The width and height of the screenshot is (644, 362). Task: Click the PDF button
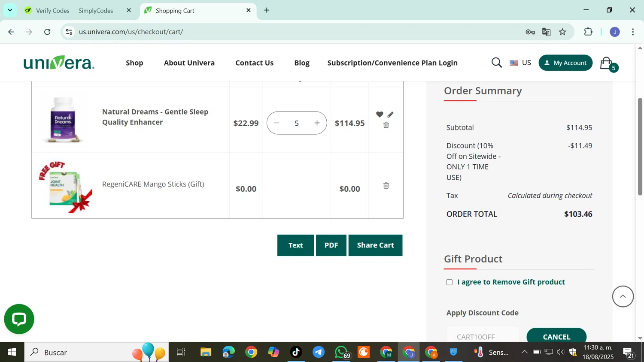331,245
